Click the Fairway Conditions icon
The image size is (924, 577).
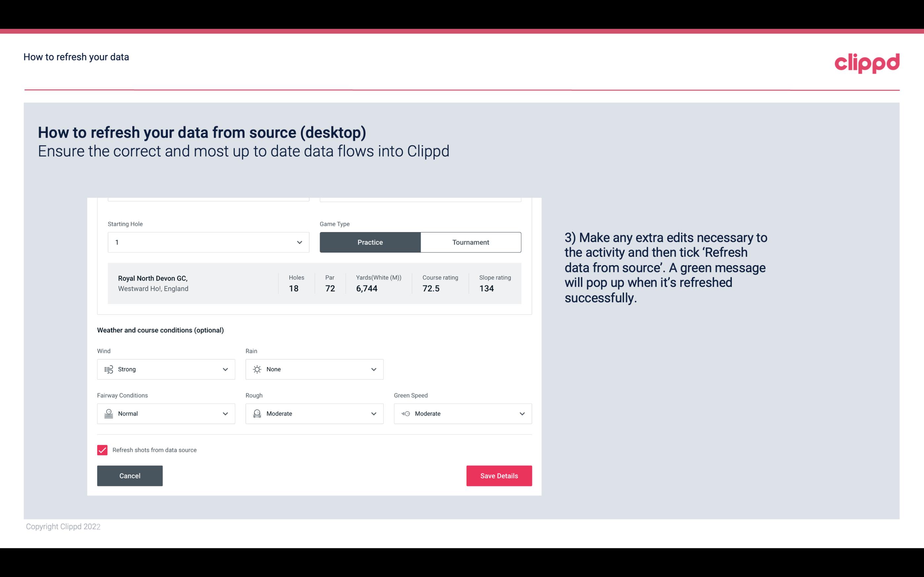pos(108,414)
